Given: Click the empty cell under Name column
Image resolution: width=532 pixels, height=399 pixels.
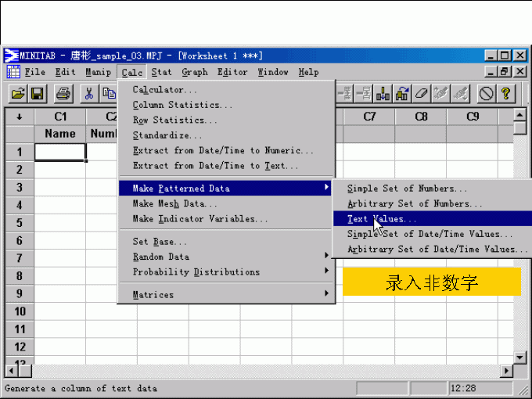Looking at the screenshot, I should coord(60,152).
